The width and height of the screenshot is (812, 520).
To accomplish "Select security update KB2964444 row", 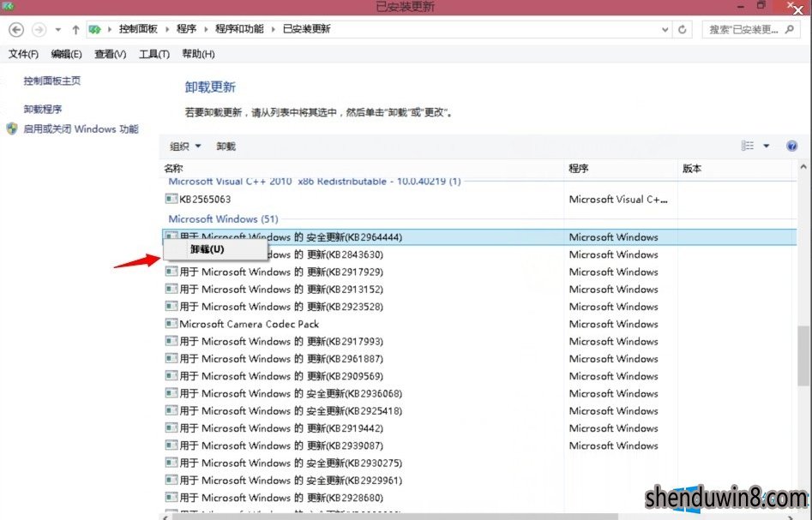I will (479, 237).
